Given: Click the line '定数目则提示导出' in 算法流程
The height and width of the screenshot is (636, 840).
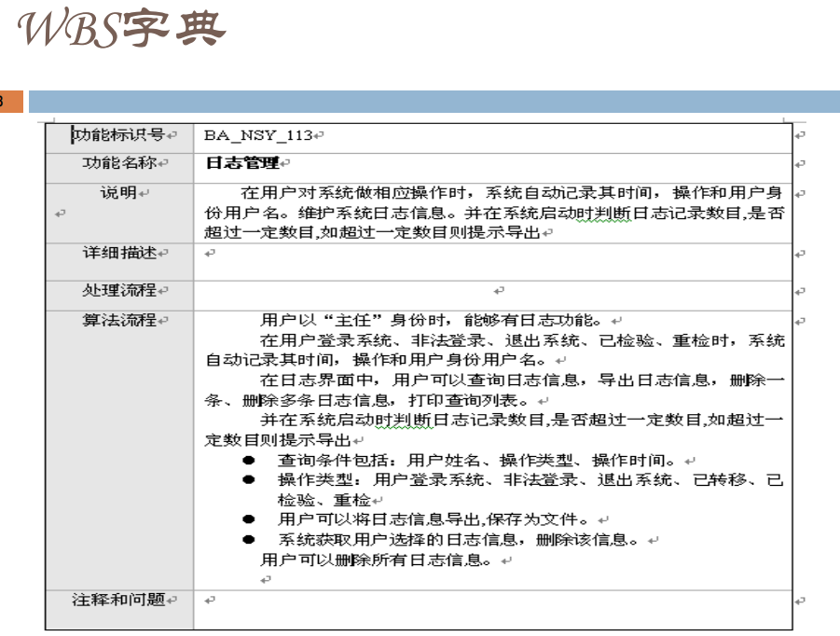Looking at the screenshot, I should coord(278,440).
